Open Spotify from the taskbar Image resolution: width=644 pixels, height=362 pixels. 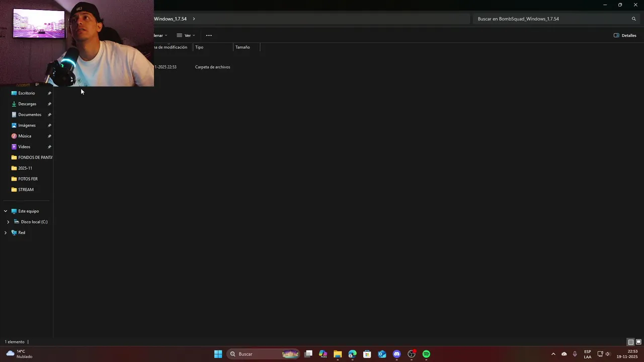pos(426,354)
